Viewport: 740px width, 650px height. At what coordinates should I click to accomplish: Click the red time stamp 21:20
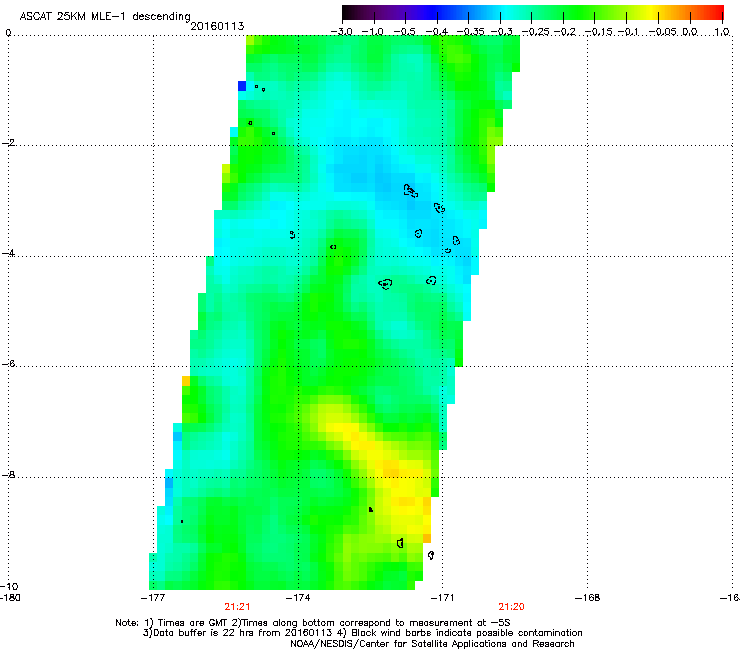click(512, 607)
